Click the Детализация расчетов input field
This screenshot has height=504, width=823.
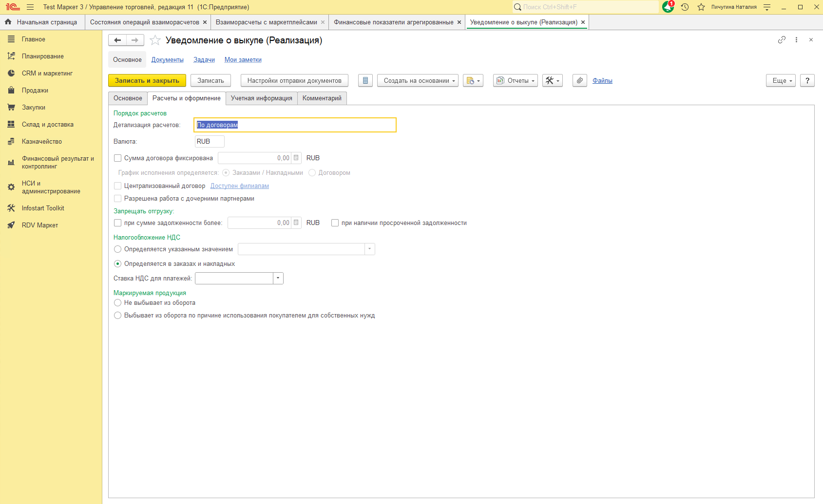295,125
